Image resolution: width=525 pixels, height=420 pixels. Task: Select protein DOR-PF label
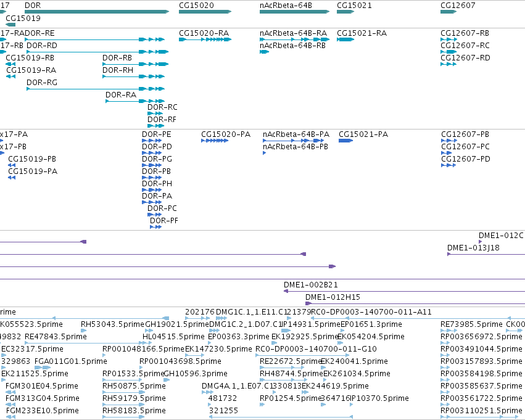(x=163, y=221)
